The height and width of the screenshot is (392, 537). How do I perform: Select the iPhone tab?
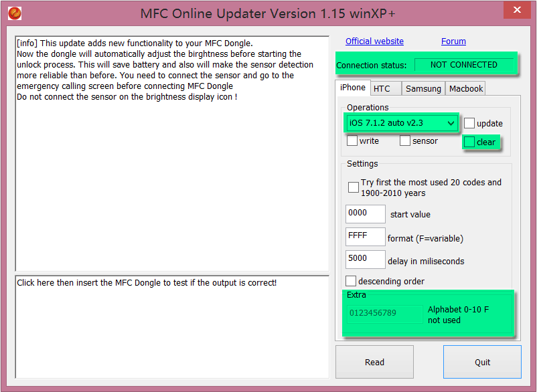[352, 88]
